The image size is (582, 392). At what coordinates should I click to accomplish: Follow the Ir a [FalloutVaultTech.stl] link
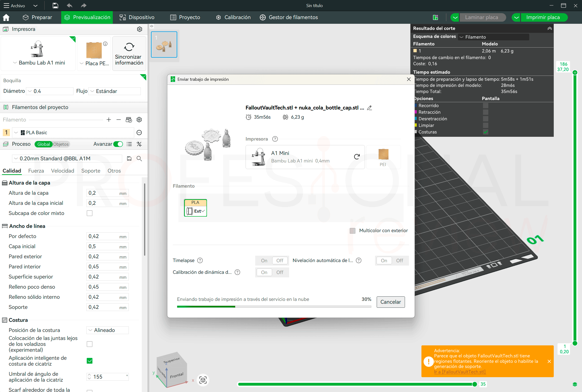pyautogui.click(x=460, y=372)
